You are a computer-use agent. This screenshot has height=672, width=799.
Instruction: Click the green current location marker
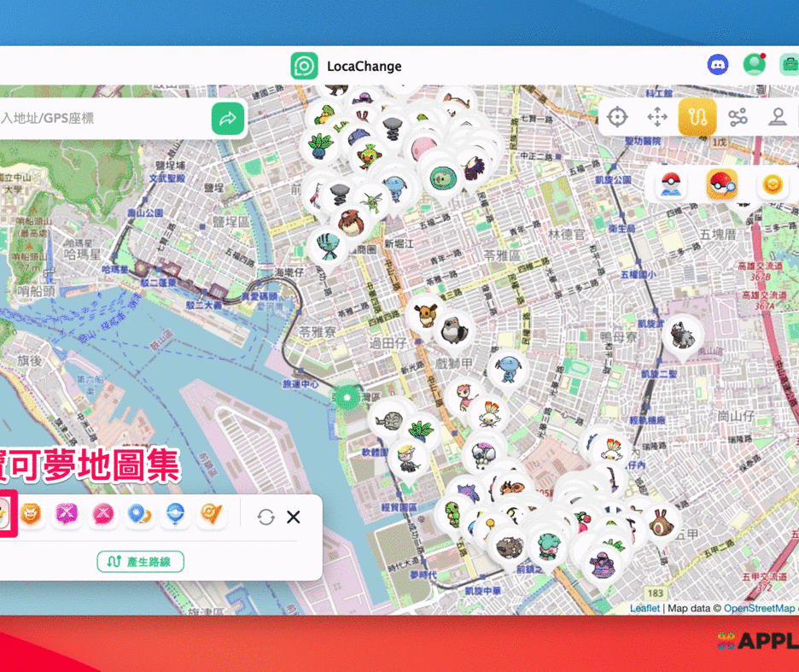click(x=347, y=396)
